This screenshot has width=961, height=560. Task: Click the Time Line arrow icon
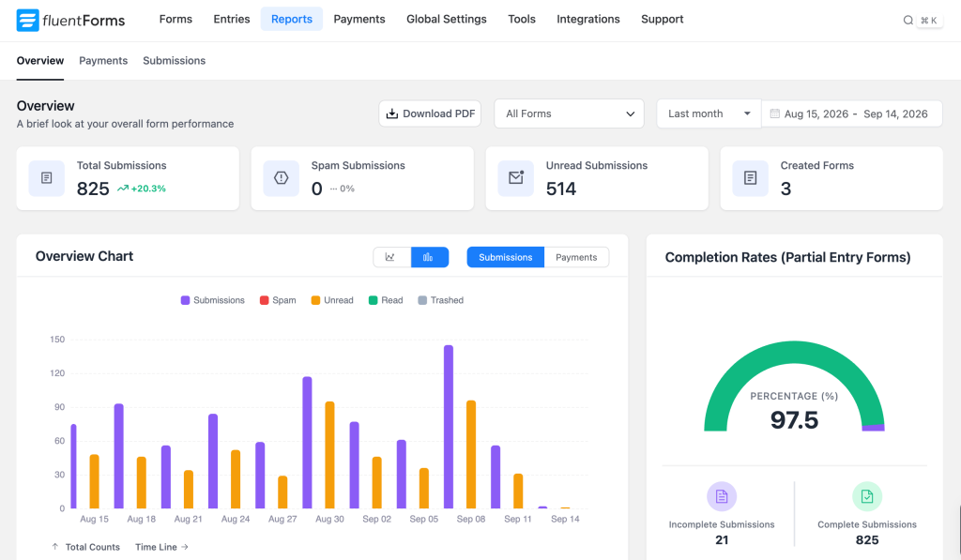(185, 547)
